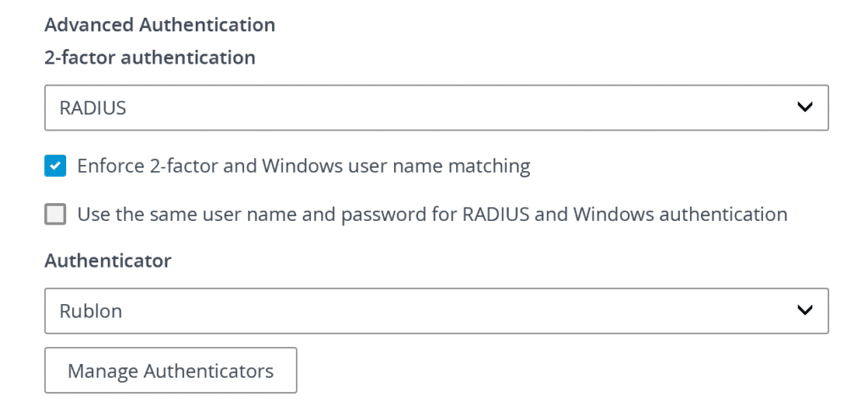Click the chevron arrow beside RADIUS
This screenshot has width=868, height=420.
804,108
